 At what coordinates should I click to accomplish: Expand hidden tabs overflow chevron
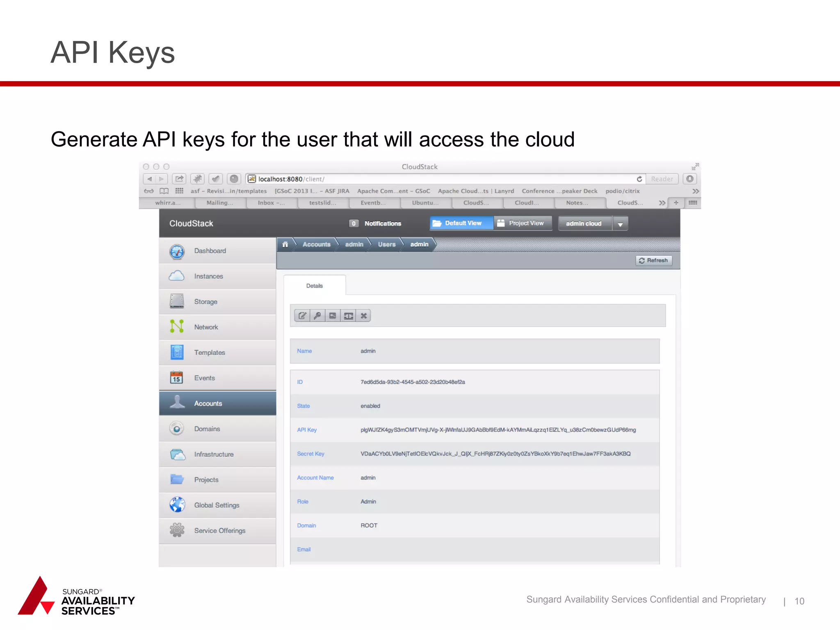pyautogui.click(x=662, y=203)
